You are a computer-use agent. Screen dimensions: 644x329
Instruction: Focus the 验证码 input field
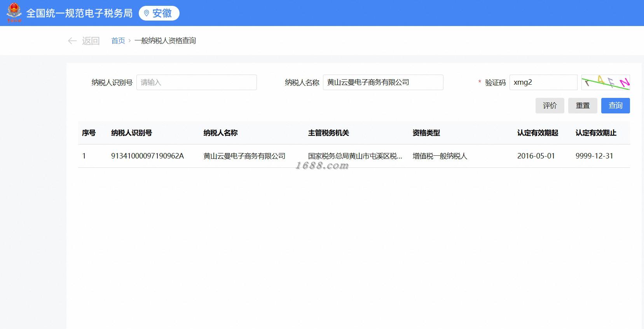[x=543, y=82]
